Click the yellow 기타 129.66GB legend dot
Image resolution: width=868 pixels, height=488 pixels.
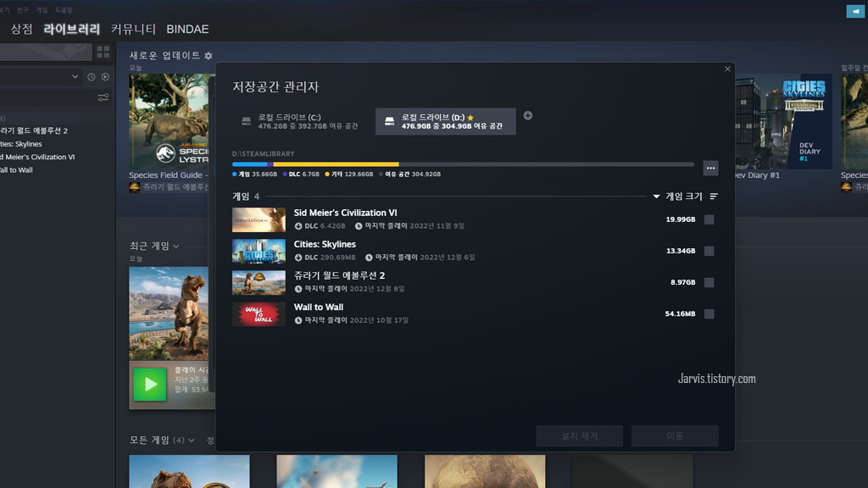[327, 174]
